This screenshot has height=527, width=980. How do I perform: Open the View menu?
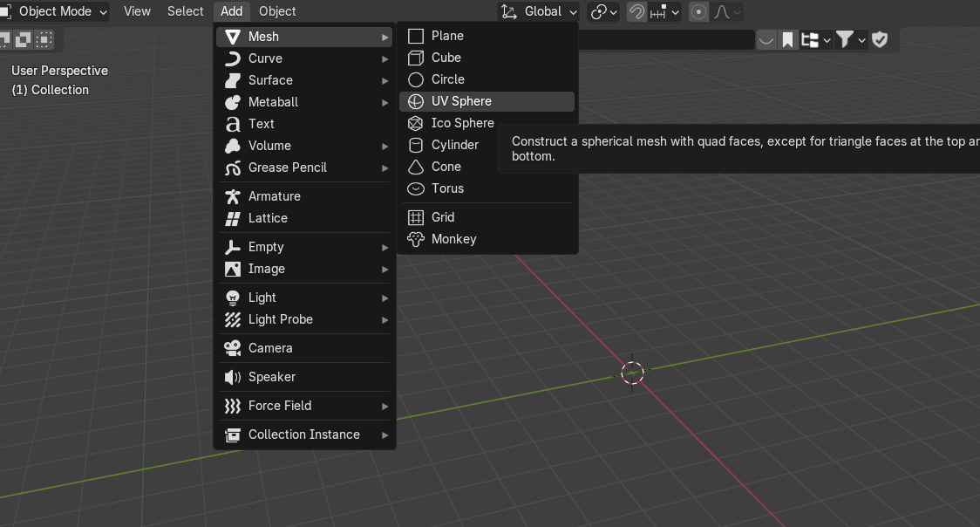click(x=137, y=11)
